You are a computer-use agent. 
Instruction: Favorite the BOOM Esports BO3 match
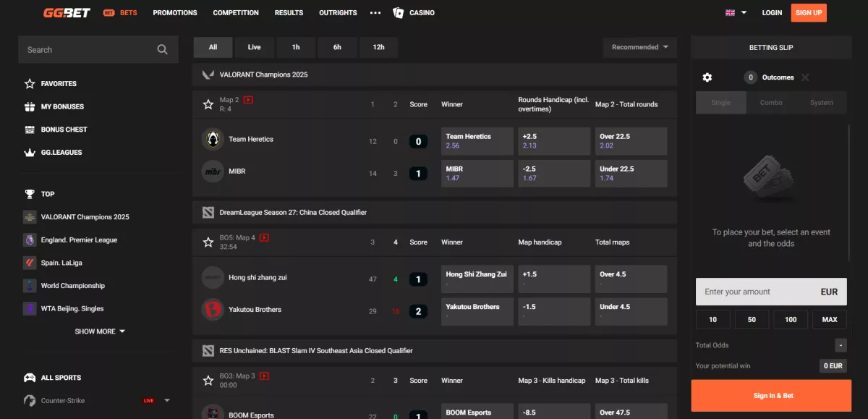tap(208, 380)
